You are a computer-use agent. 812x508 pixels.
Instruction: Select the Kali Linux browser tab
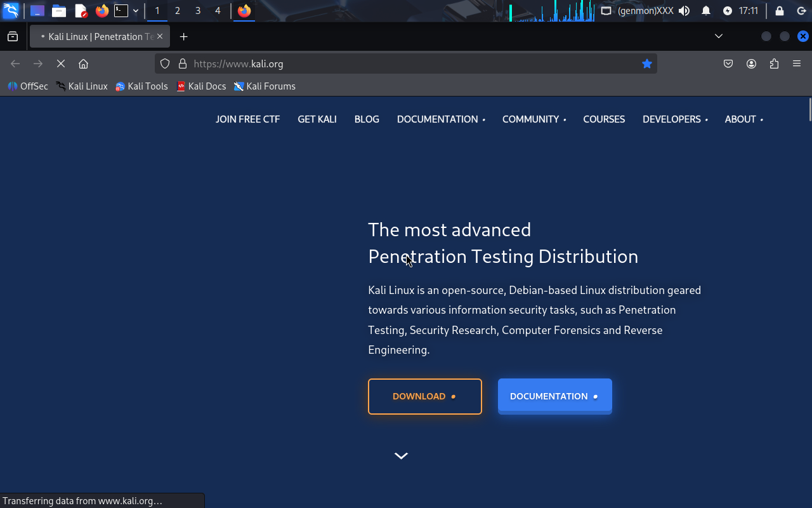[100, 37]
